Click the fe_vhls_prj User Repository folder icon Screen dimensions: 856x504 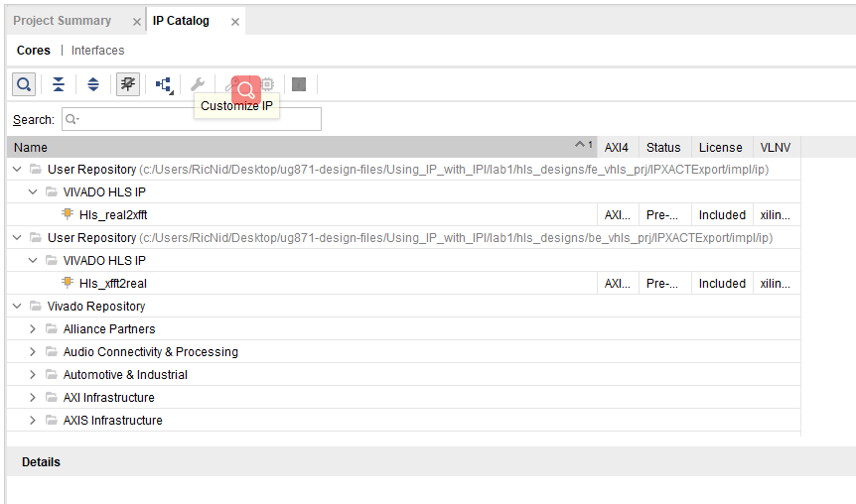pos(36,169)
